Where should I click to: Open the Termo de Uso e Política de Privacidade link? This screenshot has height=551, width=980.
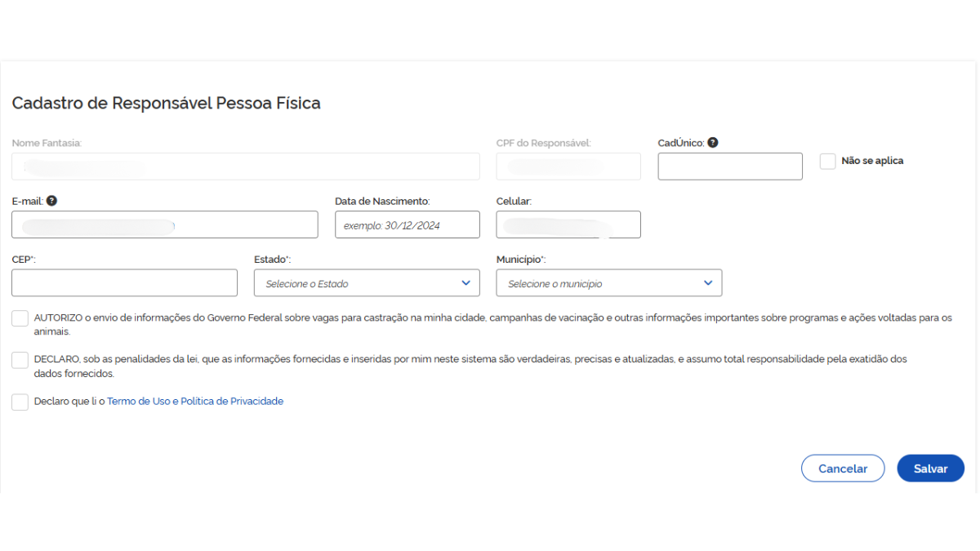tap(195, 401)
